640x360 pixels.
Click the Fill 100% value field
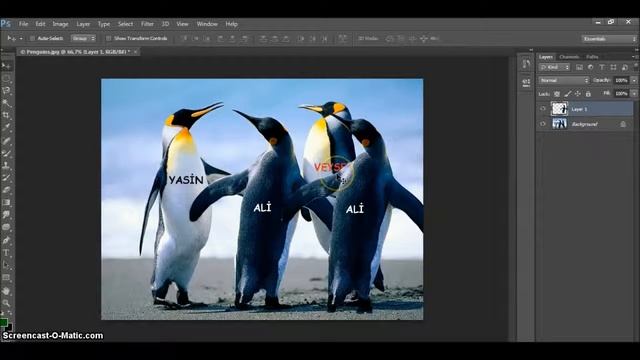pyautogui.click(x=622, y=94)
